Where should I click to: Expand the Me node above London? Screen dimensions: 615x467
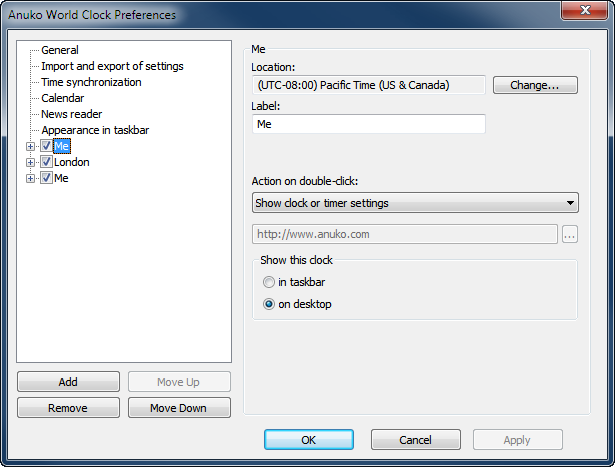(x=31, y=146)
